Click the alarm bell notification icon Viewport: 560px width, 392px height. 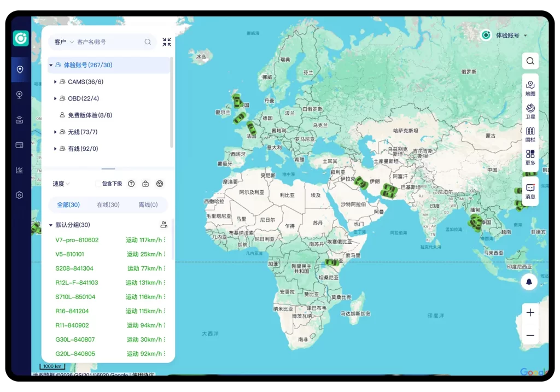[529, 282]
